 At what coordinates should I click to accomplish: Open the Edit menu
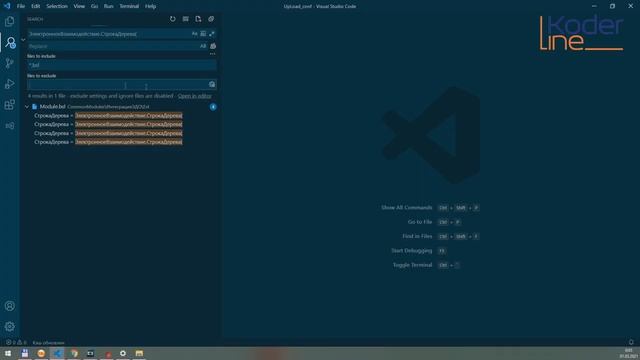[36, 6]
